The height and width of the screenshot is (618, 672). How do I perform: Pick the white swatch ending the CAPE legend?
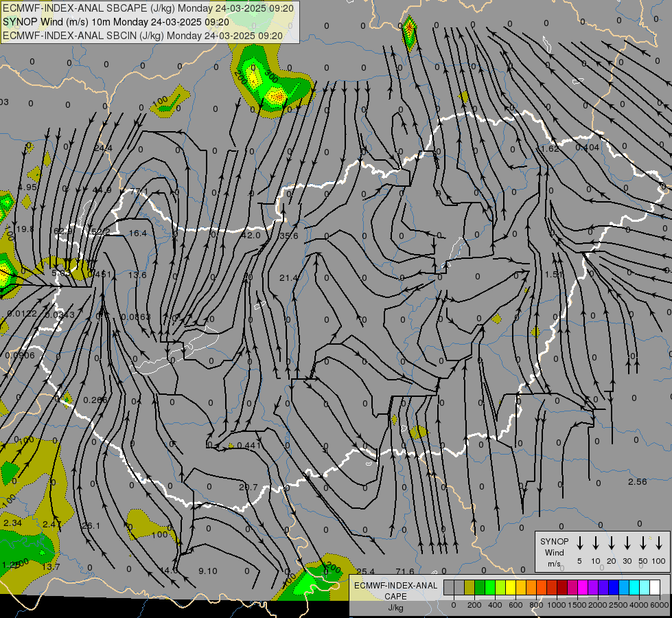click(x=654, y=588)
